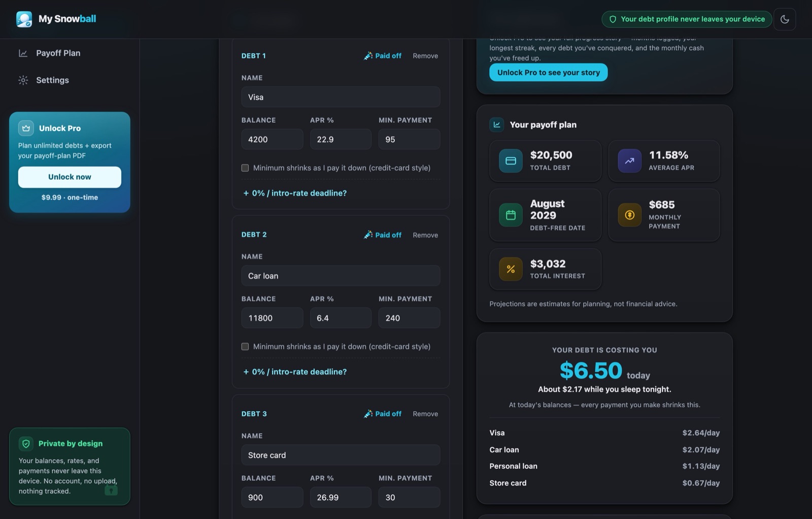Click the August 2029 debt-free date

tap(547, 209)
